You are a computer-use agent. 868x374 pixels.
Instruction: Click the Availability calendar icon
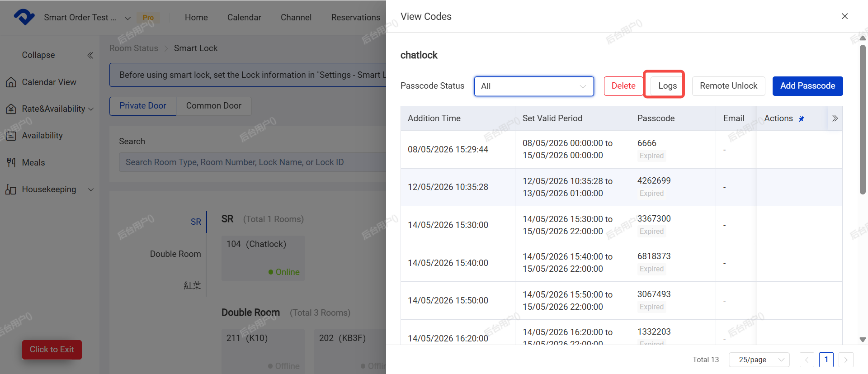coord(11,136)
